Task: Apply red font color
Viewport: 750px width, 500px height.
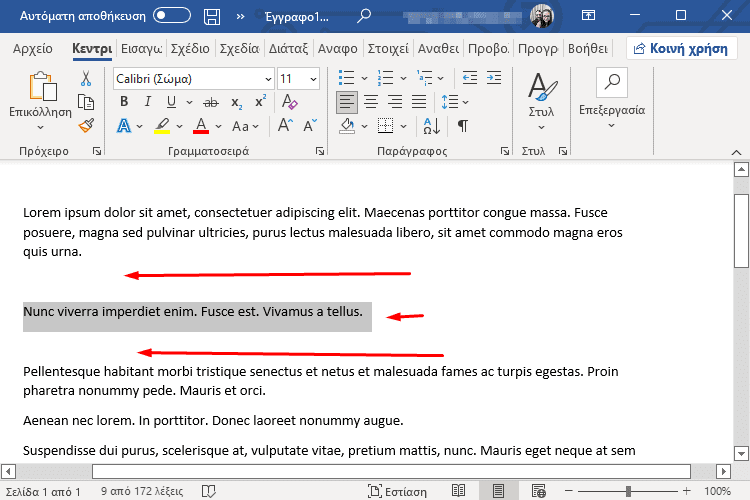Action: [x=201, y=126]
